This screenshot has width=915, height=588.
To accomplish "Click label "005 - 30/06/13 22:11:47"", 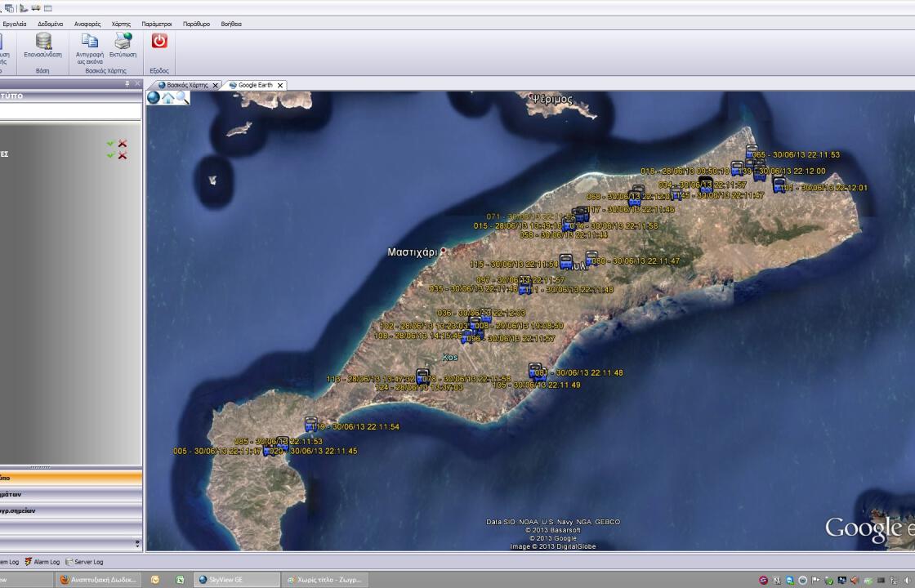I will click(x=217, y=451).
